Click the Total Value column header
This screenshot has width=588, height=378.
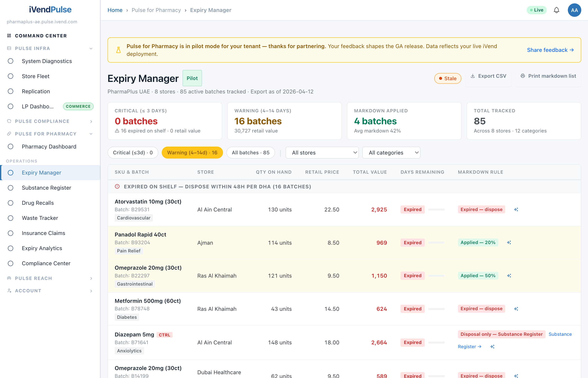370,172
